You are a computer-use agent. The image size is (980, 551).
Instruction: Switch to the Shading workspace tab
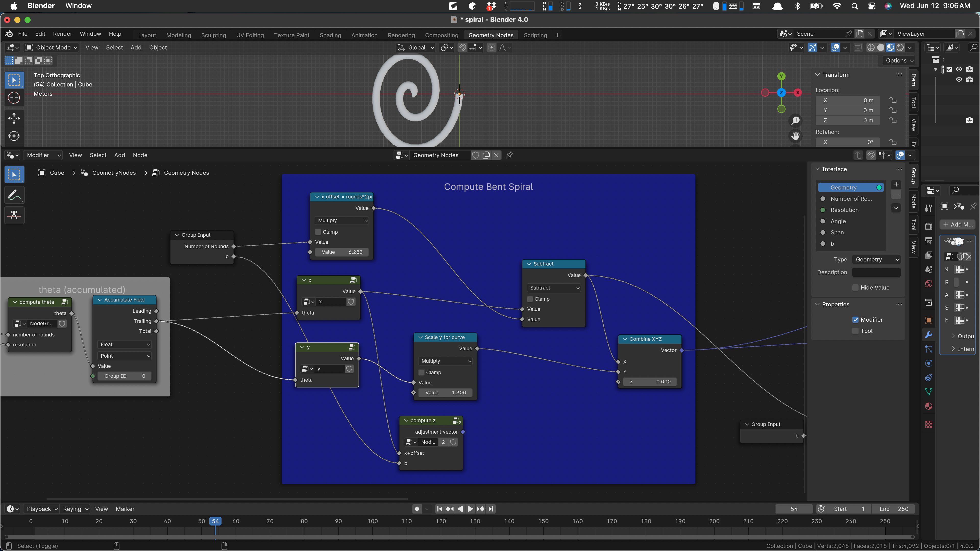330,35
